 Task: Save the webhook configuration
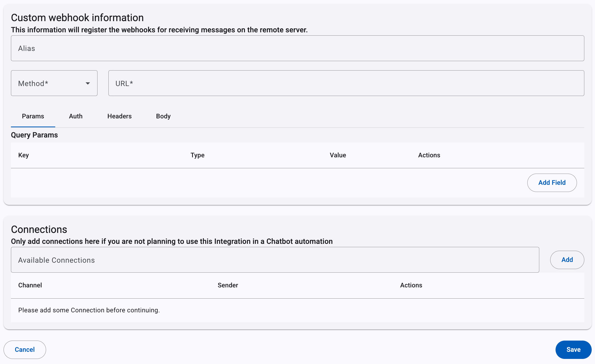574,350
